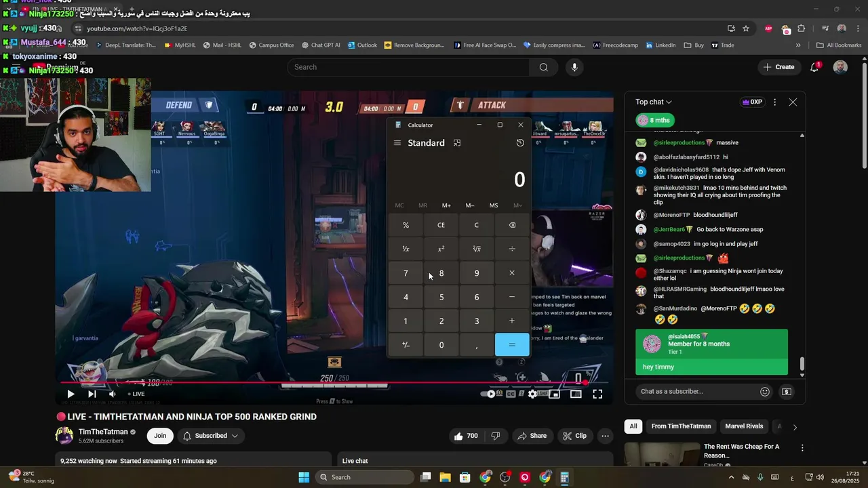Share the video
Image resolution: width=868 pixels, height=488 pixels.
click(x=532, y=436)
